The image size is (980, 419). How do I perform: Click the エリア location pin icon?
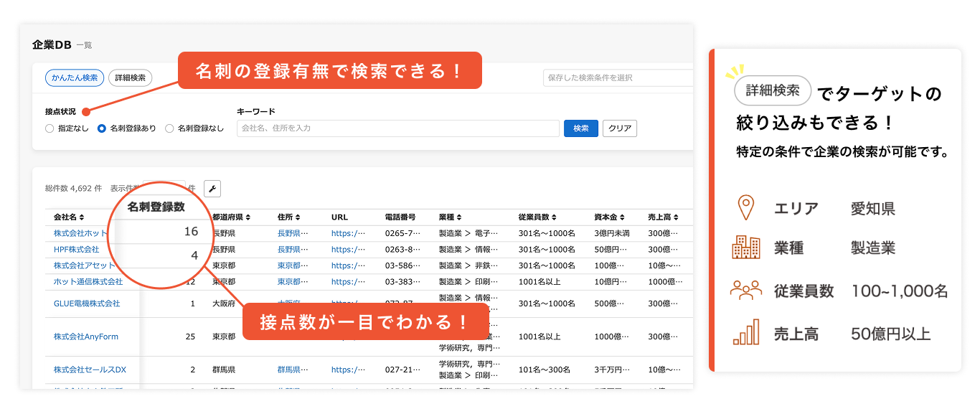[x=747, y=206]
